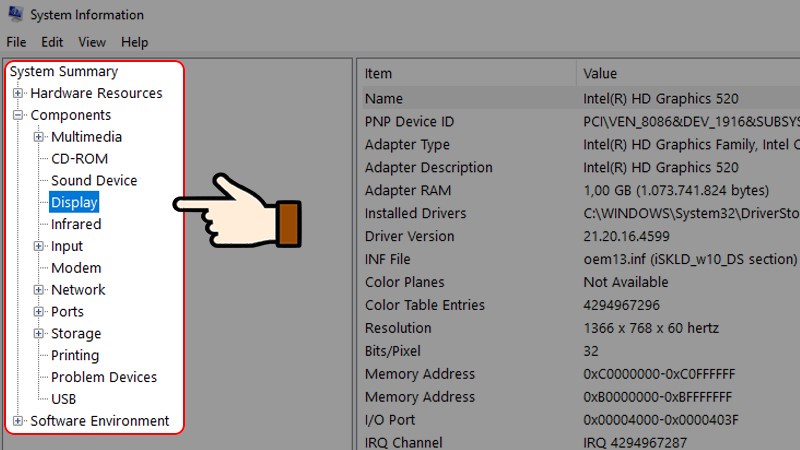Expand the Storage node
Screen dimensions: 800x450
click(x=38, y=333)
